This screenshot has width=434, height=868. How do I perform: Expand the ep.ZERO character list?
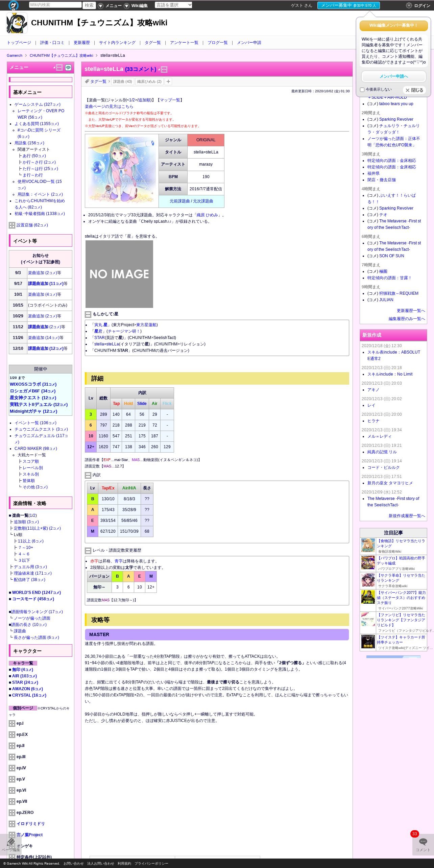point(12,813)
